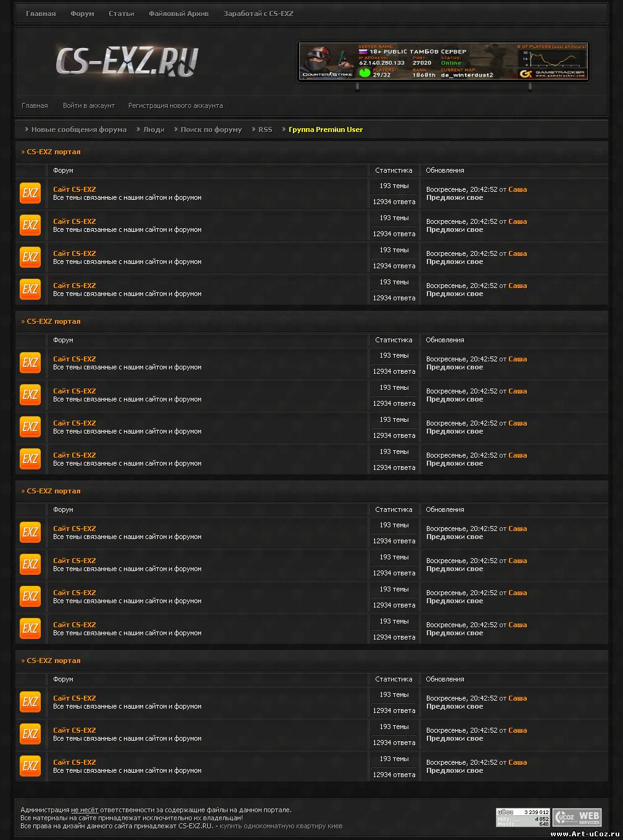The image size is (623, 840).
Task: Follow the купить однокомнатную квартиру киев link
Action: [281, 826]
